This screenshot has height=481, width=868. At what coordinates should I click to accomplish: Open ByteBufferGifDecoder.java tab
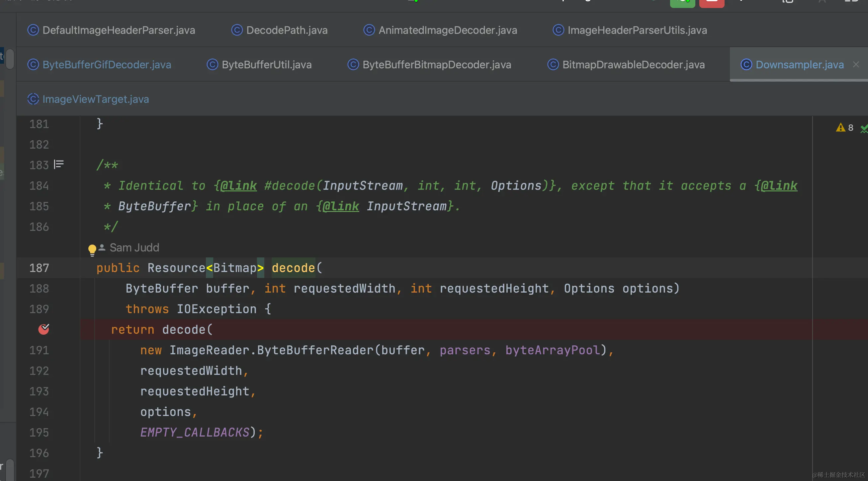point(99,65)
